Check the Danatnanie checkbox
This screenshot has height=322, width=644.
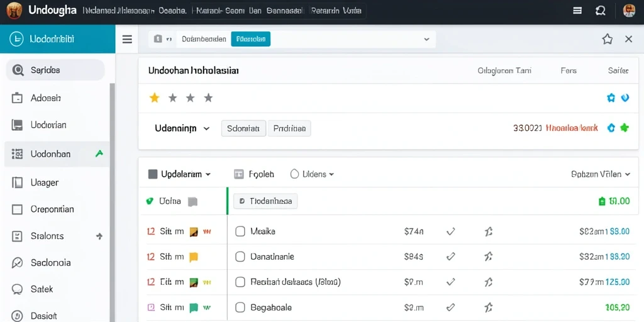pyautogui.click(x=240, y=257)
